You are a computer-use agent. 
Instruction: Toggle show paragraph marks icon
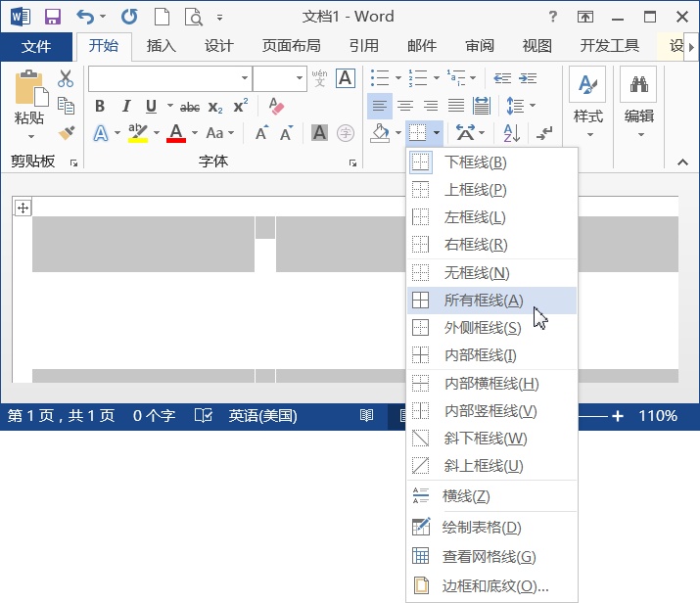pos(544,132)
